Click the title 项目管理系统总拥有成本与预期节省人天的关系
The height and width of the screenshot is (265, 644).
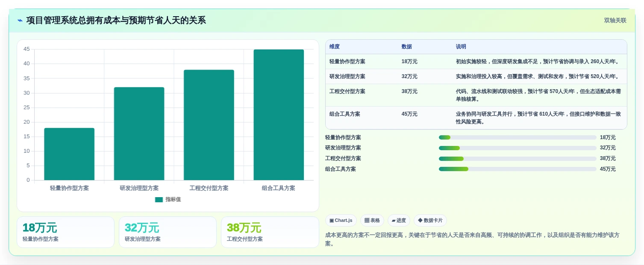tap(116, 20)
